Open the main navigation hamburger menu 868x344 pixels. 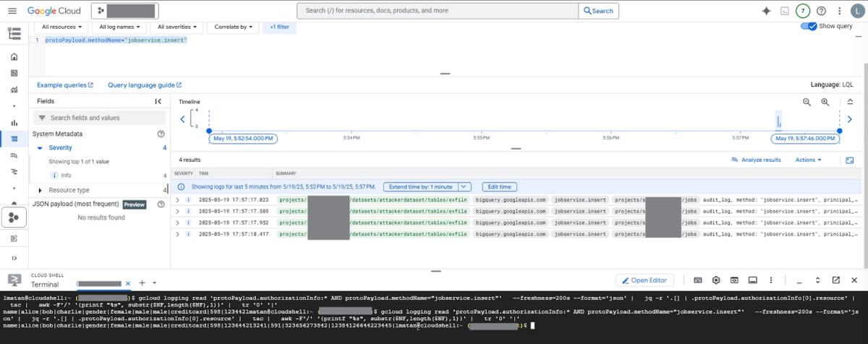pos(14,11)
